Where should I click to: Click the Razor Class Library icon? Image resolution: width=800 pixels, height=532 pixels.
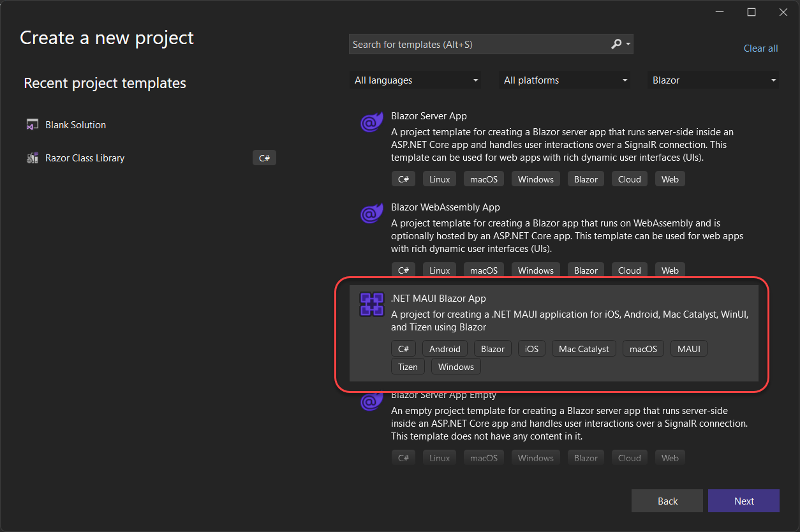(x=33, y=158)
